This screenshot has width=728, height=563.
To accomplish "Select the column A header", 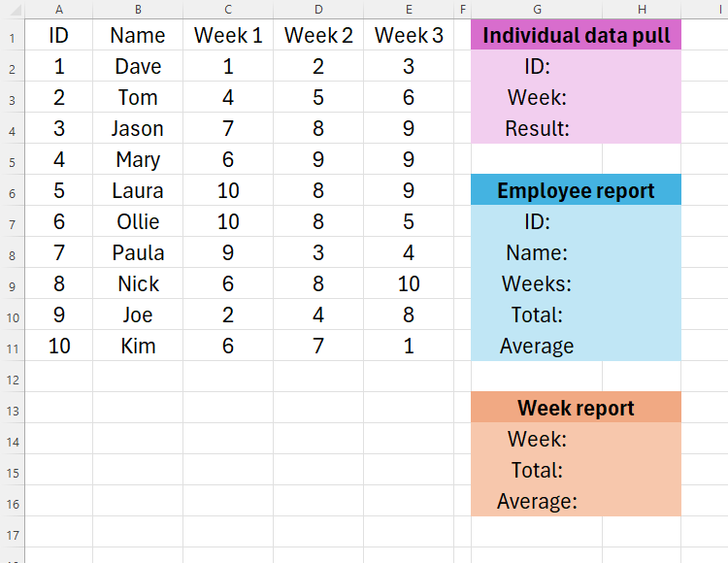I will click(x=59, y=9).
